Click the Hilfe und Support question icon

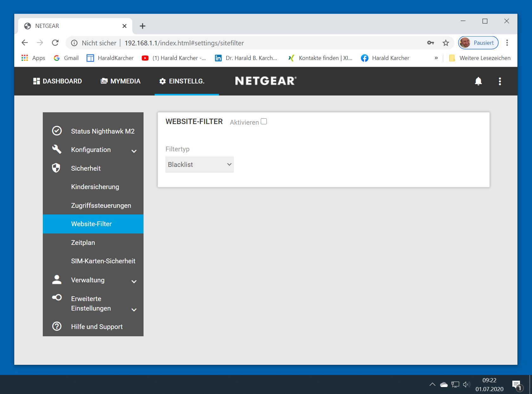point(57,326)
